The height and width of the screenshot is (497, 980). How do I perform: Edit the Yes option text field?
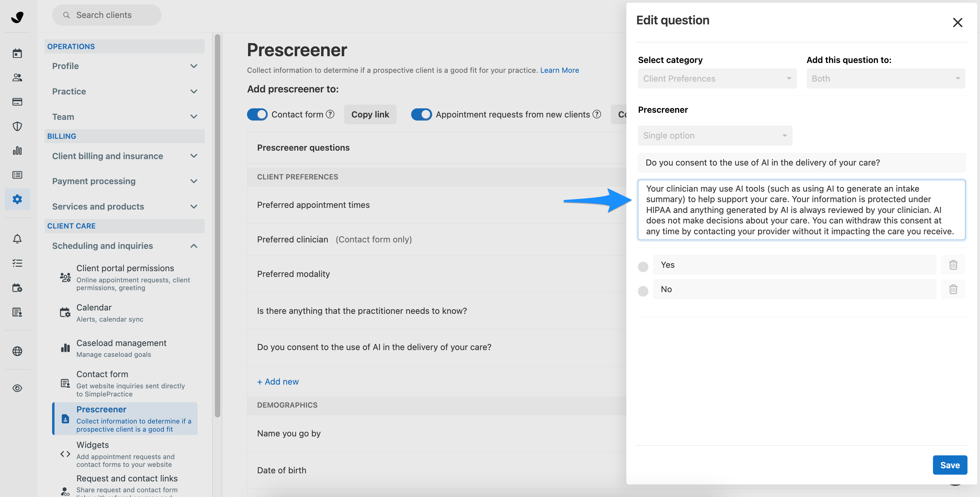pos(794,264)
